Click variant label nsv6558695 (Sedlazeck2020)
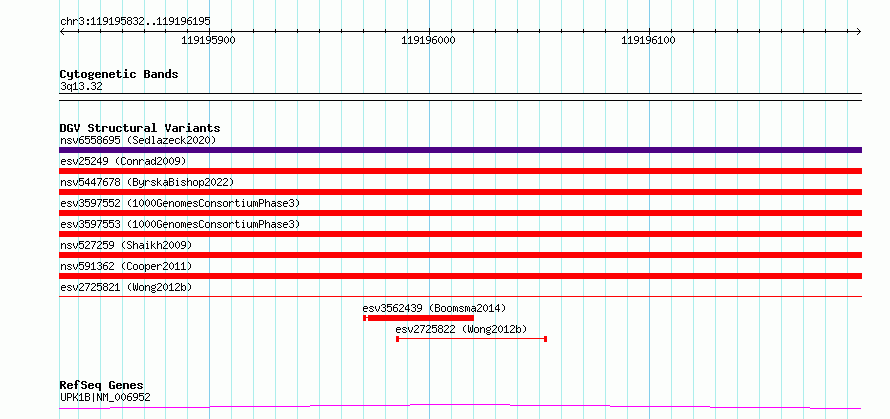This screenshot has width=890, height=419. (x=138, y=140)
